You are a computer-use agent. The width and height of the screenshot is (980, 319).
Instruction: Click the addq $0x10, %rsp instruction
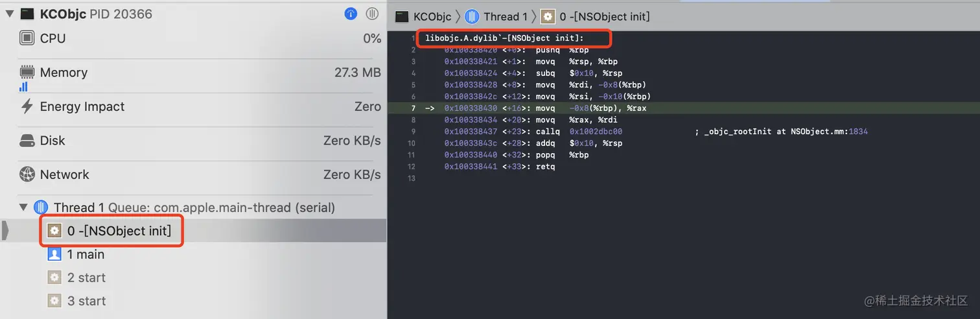click(x=579, y=143)
